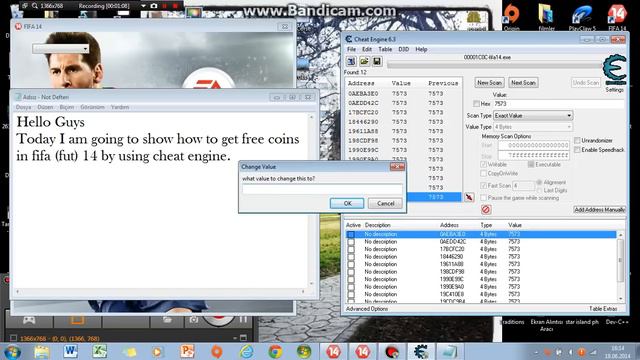Open the PlayClaw 5 desktop shortcut
Viewport: 640px width, 360px height.
(582, 16)
